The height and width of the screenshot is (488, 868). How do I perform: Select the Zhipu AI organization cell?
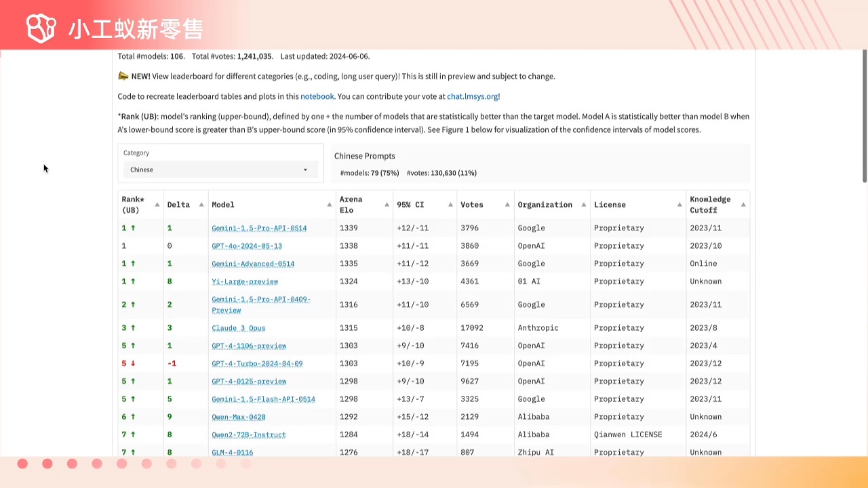[x=536, y=452]
